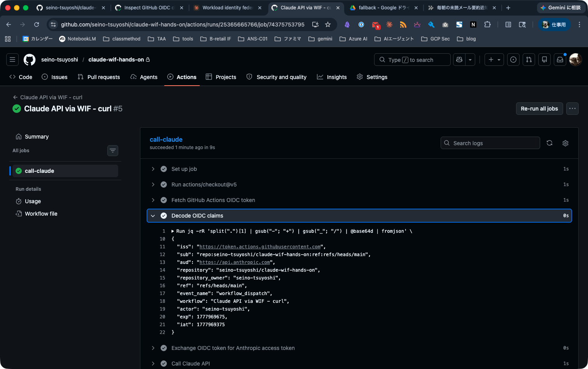The width and height of the screenshot is (588, 369).
Task: Open the Code tab
Action: pos(21,77)
